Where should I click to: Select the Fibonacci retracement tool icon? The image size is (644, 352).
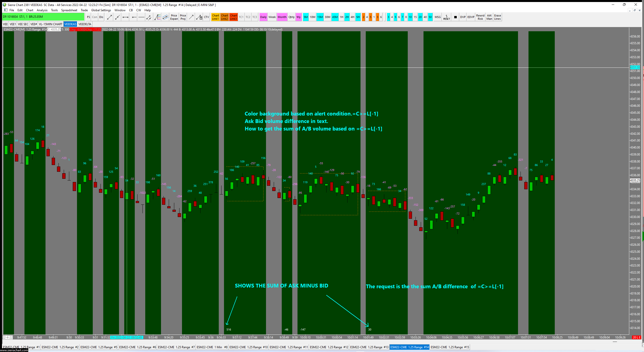[x=157, y=17]
